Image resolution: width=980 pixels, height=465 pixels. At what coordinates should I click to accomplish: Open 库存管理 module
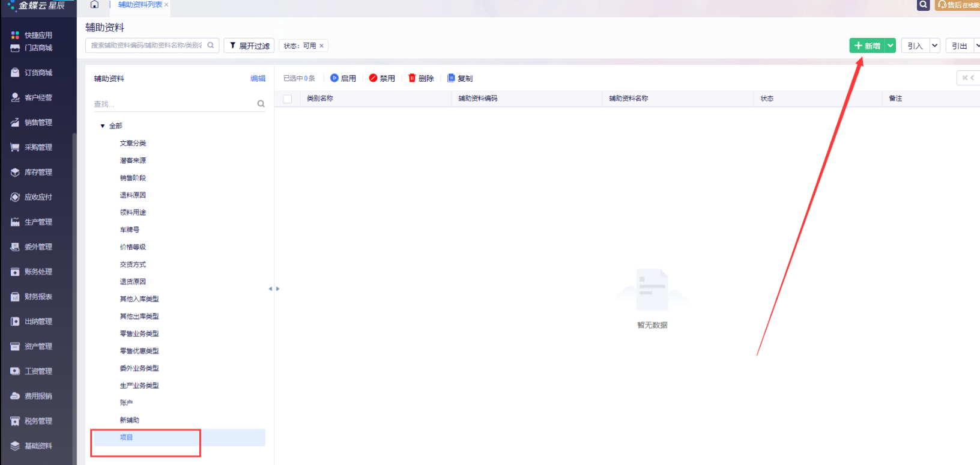tap(31, 172)
